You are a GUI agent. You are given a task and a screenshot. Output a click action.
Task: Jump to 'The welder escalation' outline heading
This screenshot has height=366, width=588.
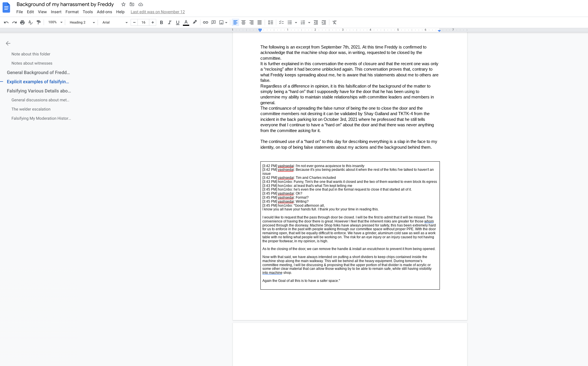click(x=31, y=109)
